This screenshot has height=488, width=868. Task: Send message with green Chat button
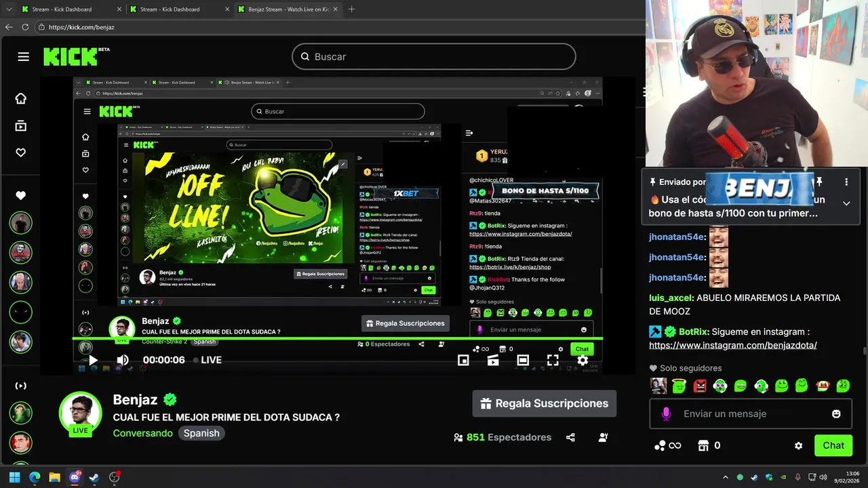tap(833, 445)
